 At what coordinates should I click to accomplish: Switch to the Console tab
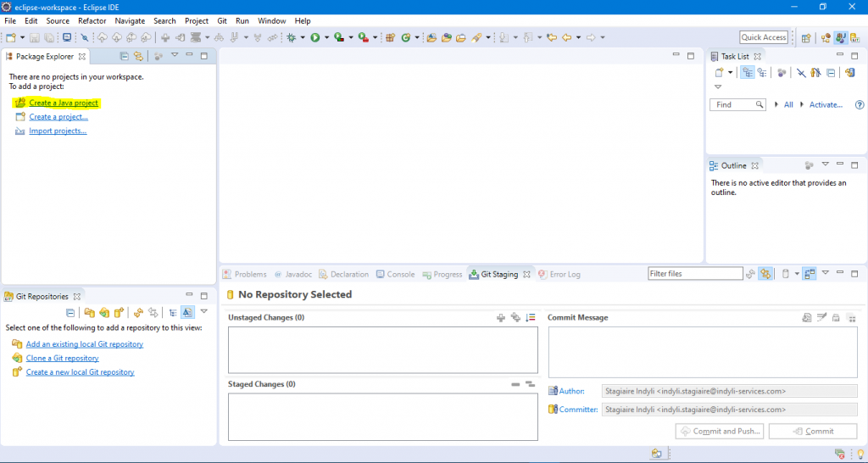point(395,274)
